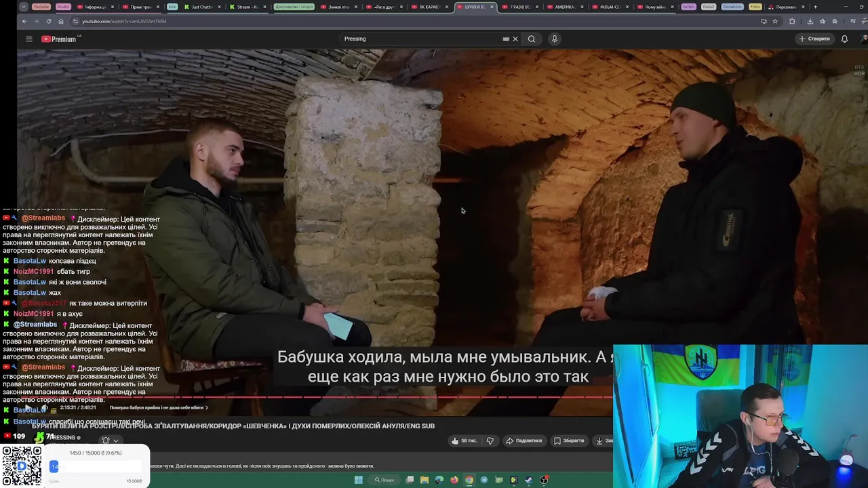The width and height of the screenshot is (868, 488).
Task: Focus the YouTube search box containing Pressing
Action: tap(420, 39)
